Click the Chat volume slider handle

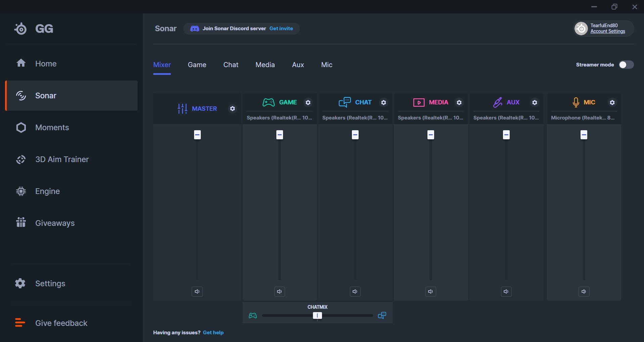pyautogui.click(x=355, y=135)
